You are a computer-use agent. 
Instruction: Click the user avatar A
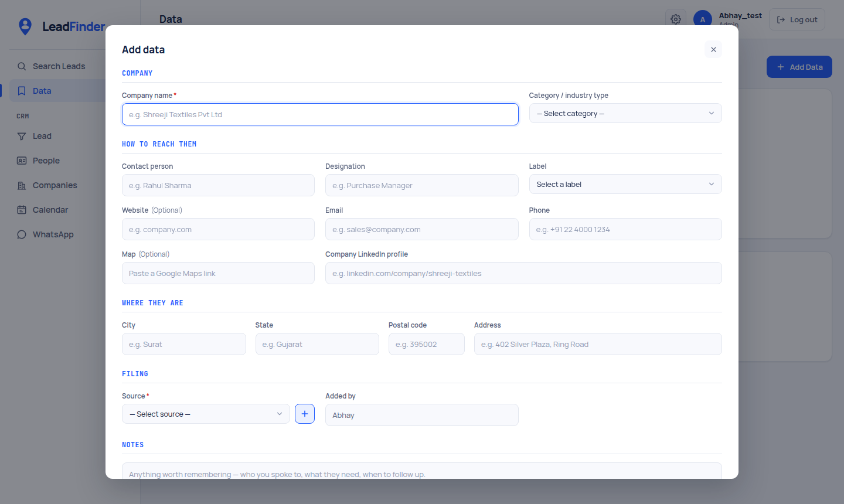[703, 19]
